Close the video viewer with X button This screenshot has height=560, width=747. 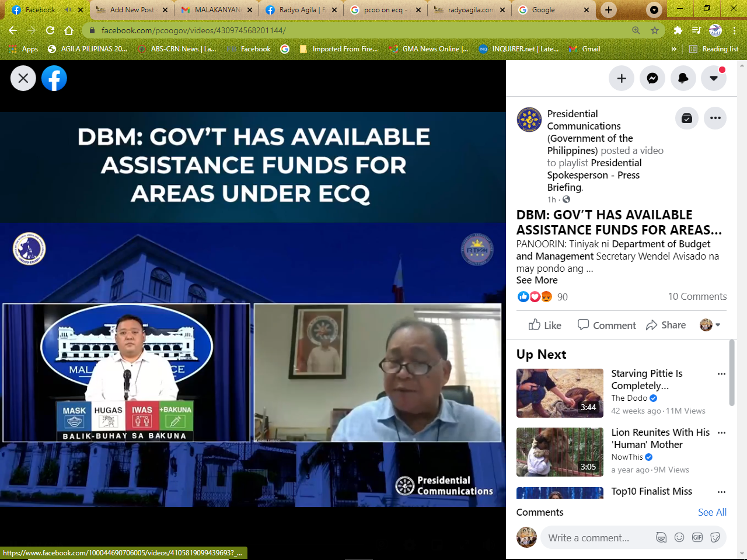pyautogui.click(x=23, y=78)
